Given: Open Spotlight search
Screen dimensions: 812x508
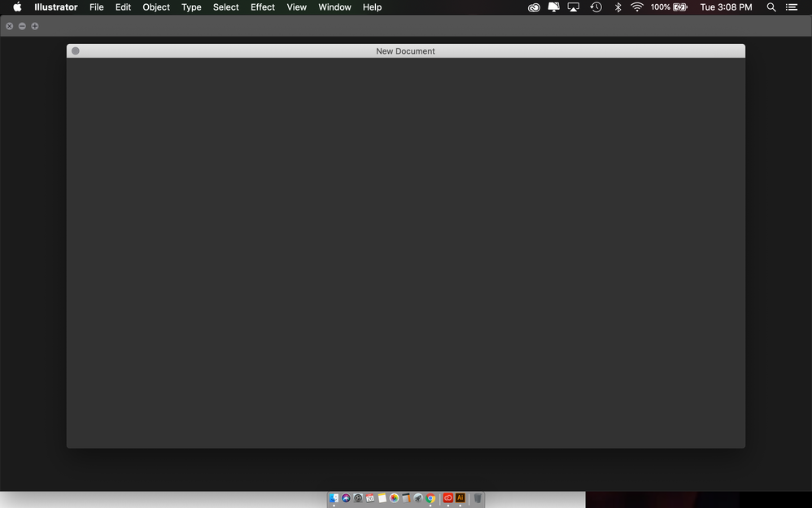Looking at the screenshot, I should point(771,7).
